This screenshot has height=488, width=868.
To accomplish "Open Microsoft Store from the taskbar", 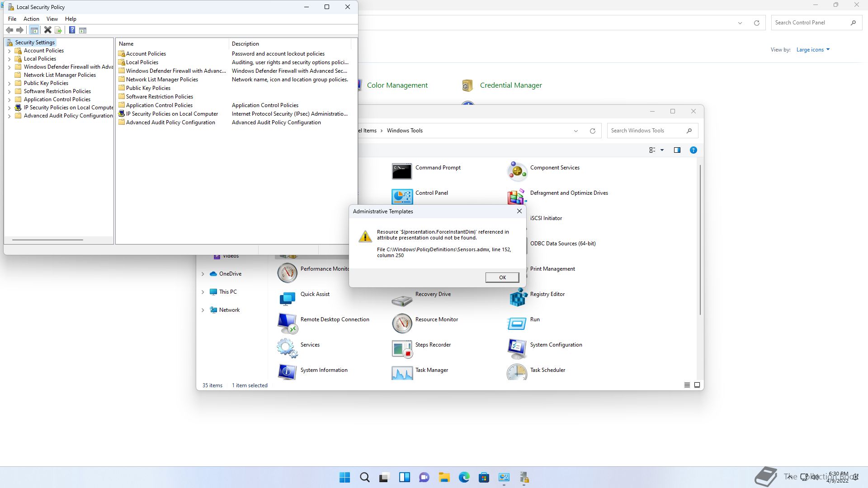I will pyautogui.click(x=484, y=478).
